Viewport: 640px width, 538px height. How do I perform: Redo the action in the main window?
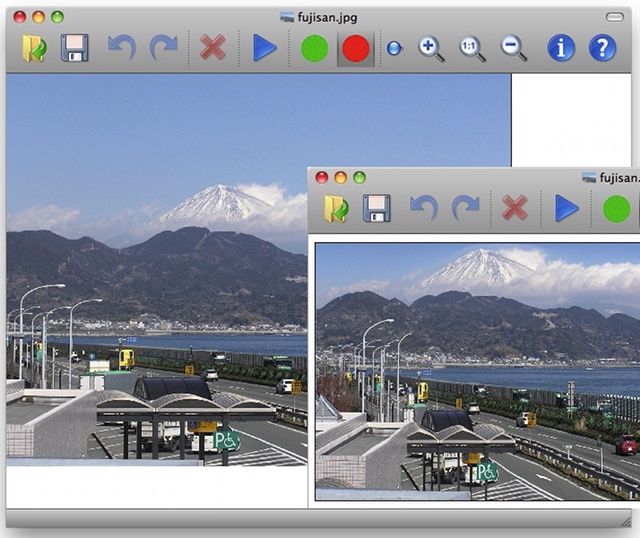coord(164,48)
